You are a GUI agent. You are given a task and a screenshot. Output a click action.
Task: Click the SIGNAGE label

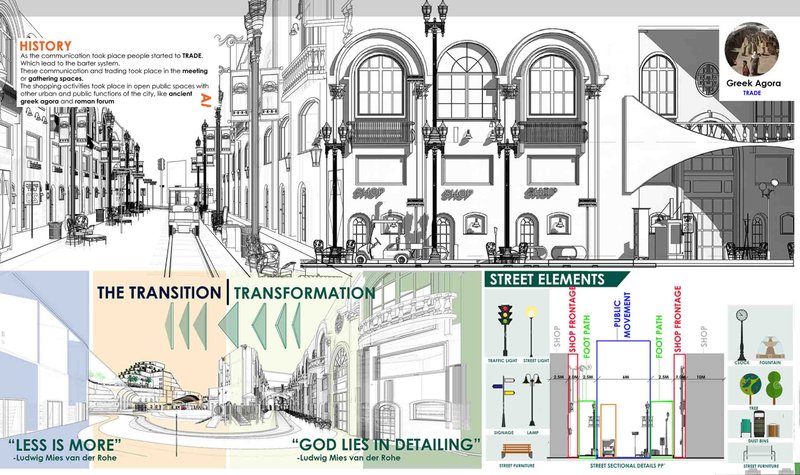click(x=504, y=433)
